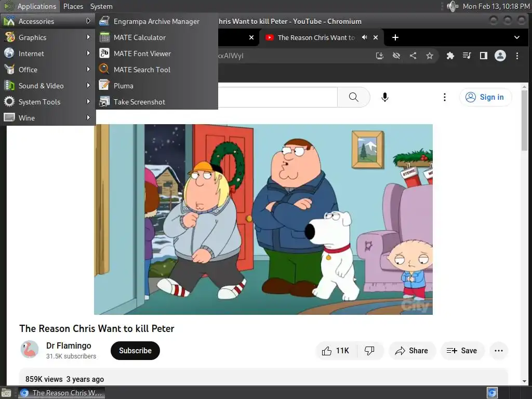Open the tab search dropdown
Image resolution: width=532 pixels, height=399 pixels.
pyautogui.click(x=517, y=37)
